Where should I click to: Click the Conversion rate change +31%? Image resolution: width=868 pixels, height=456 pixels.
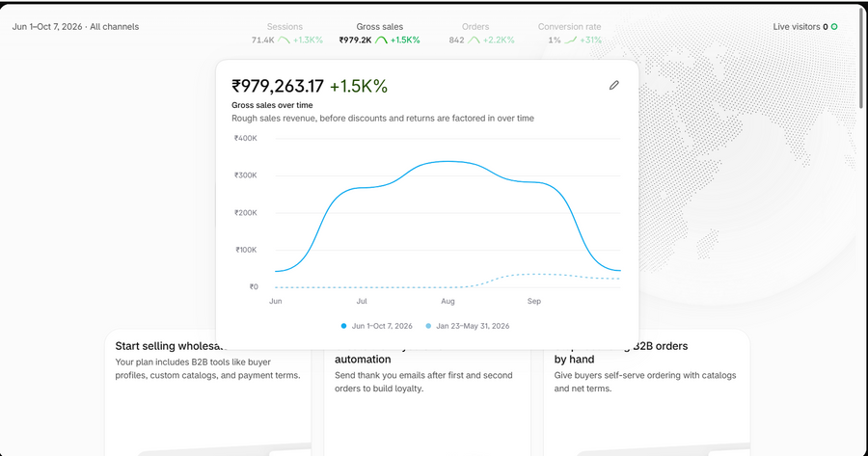tap(590, 40)
